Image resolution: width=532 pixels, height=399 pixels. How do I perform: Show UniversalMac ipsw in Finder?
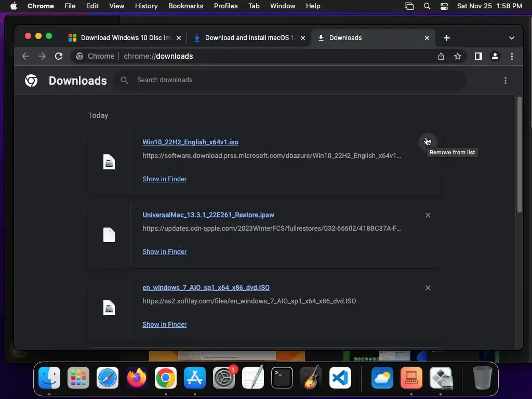tap(165, 252)
